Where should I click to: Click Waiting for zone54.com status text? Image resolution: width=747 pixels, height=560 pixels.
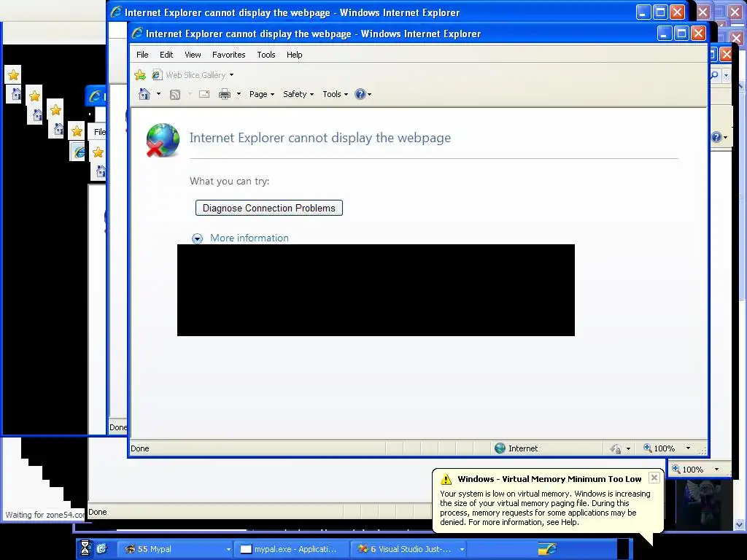pos(44,515)
